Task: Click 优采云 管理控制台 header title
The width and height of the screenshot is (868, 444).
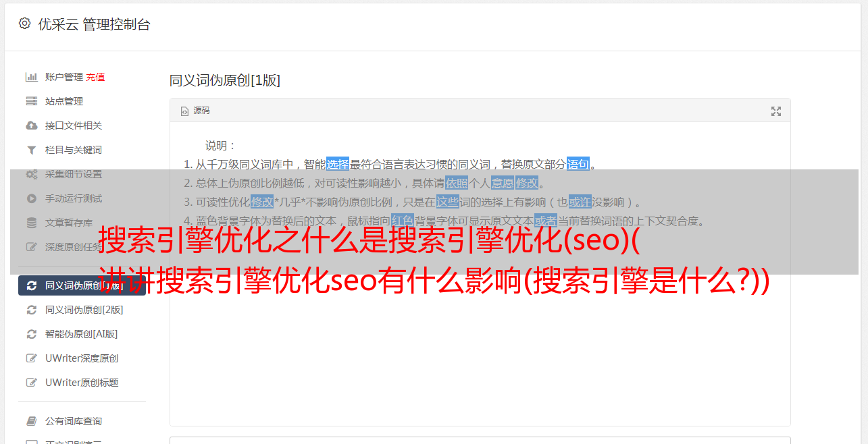Action: point(94,24)
